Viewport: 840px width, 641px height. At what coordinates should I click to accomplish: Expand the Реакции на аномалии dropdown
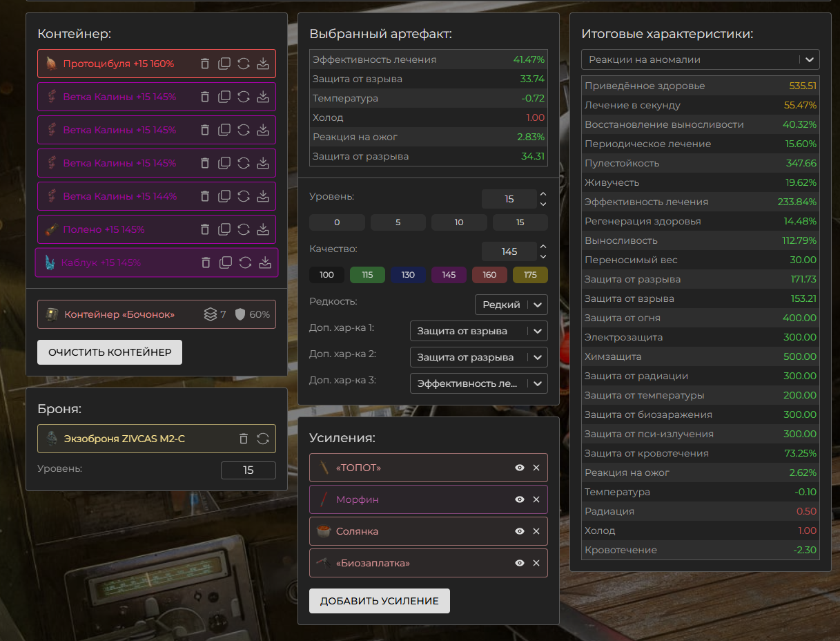pyautogui.click(x=700, y=59)
